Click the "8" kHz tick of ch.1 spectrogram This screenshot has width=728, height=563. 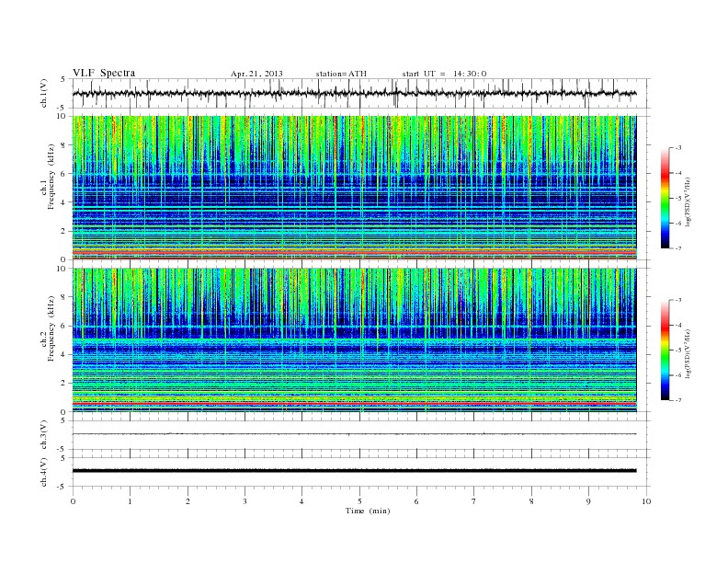click(64, 145)
